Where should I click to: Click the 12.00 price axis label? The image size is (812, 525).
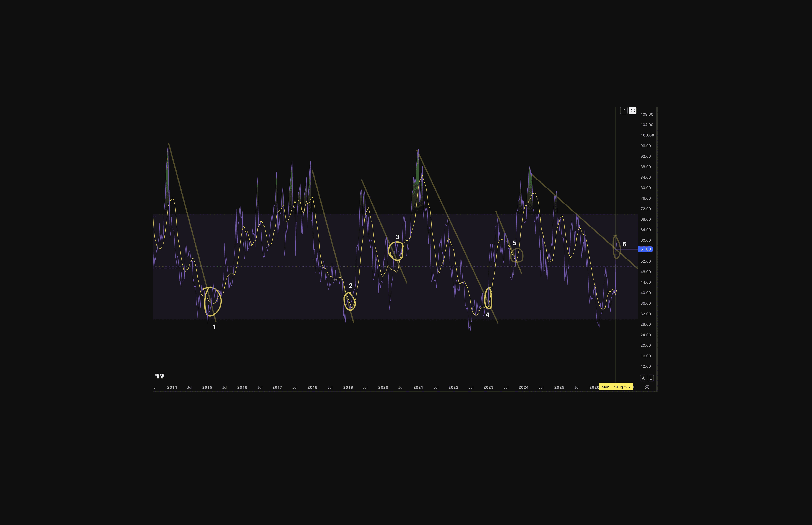pyautogui.click(x=645, y=366)
